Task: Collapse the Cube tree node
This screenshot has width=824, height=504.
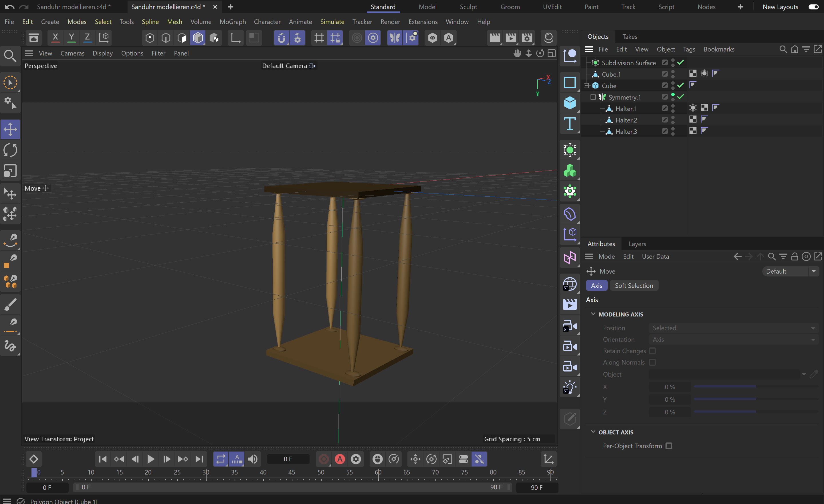Action: (586, 86)
